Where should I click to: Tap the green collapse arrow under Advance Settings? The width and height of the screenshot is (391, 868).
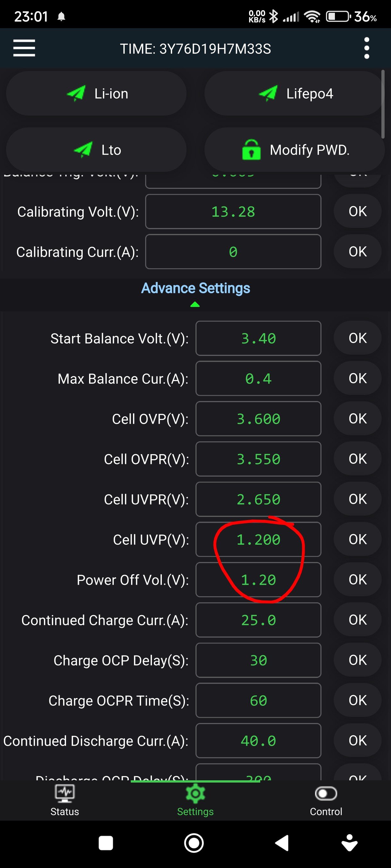(x=195, y=305)
